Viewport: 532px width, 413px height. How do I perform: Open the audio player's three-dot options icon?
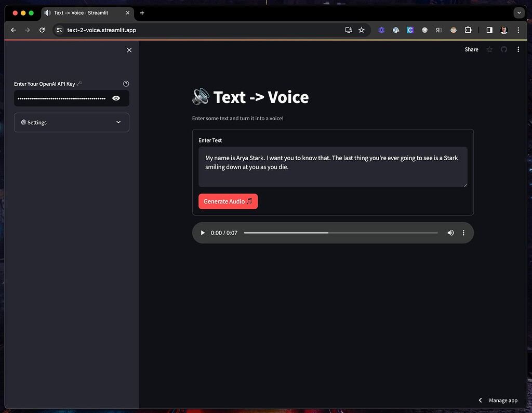463,233
